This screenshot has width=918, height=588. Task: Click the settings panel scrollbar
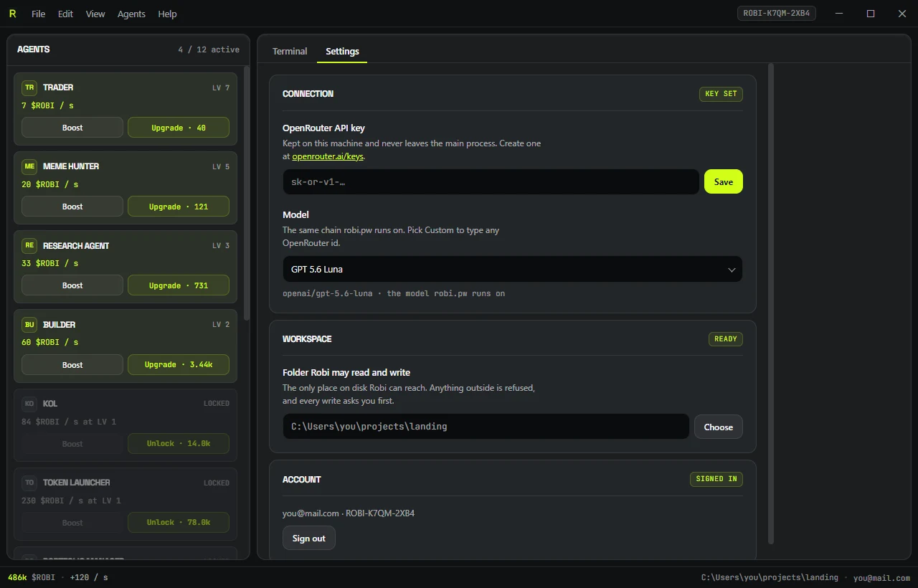pyautogui.click(x=771, y=303)
